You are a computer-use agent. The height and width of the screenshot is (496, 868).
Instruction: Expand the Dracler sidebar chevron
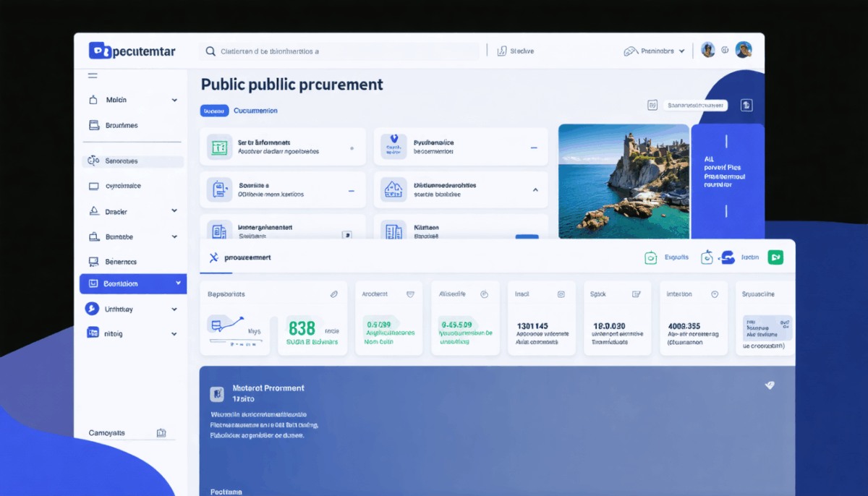coord(174,211)
